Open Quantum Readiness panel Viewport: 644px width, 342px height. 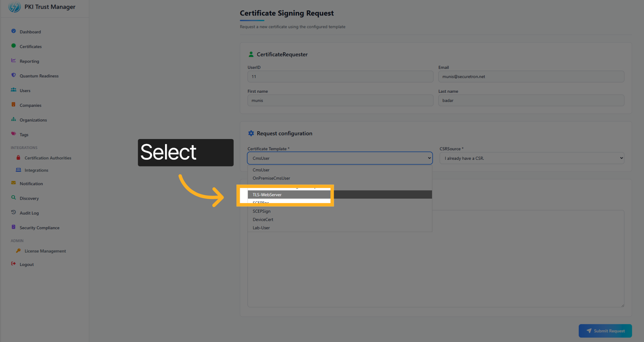(39, 76)
